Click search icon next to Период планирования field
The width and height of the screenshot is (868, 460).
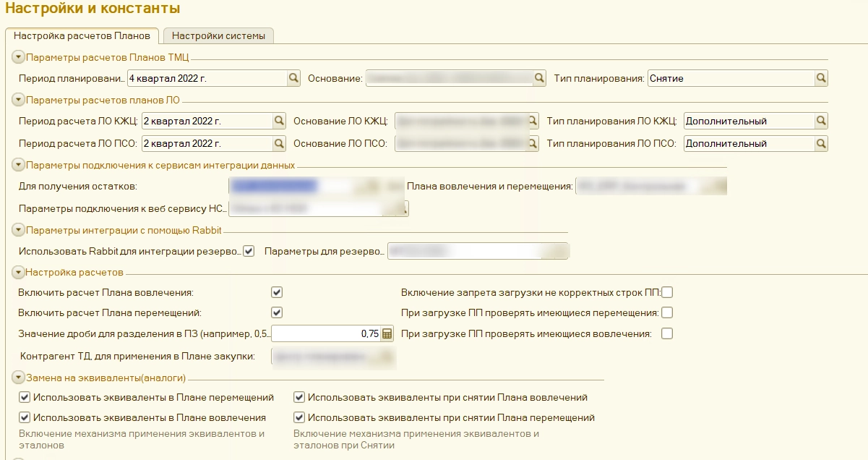click(x=293, y=78)
